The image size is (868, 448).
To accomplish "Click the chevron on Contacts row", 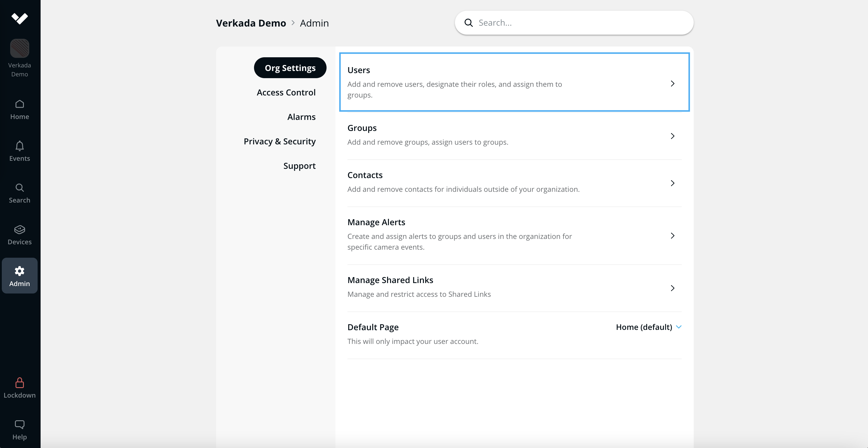I will tap(672, 183).
